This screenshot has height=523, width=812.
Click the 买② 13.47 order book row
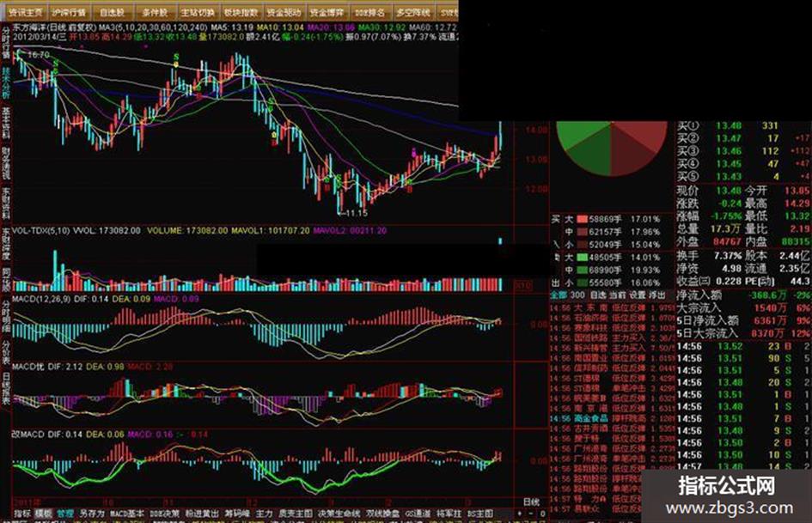[743, 138]
